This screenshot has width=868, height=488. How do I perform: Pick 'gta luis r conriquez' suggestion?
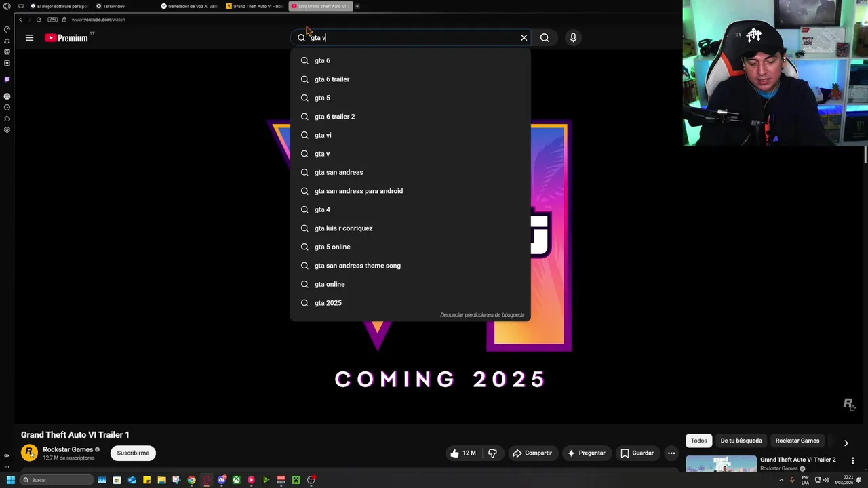coord(410,228)
